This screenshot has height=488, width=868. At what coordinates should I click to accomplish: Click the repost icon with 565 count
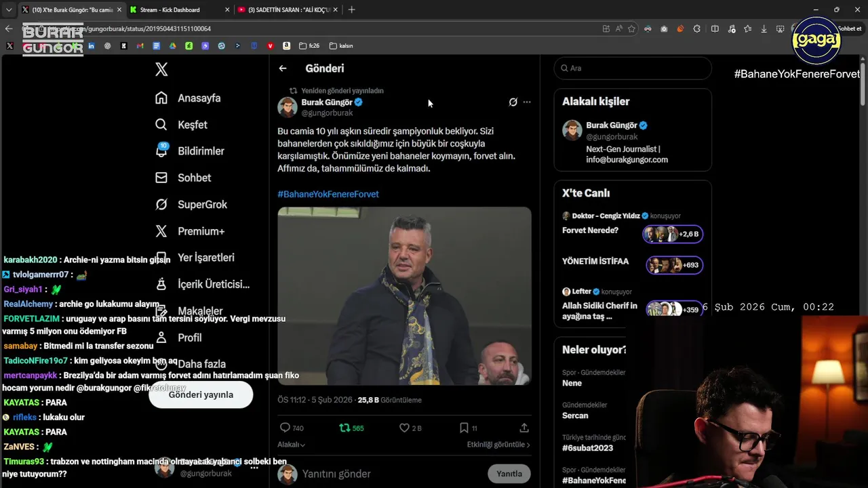click(344, 428)
